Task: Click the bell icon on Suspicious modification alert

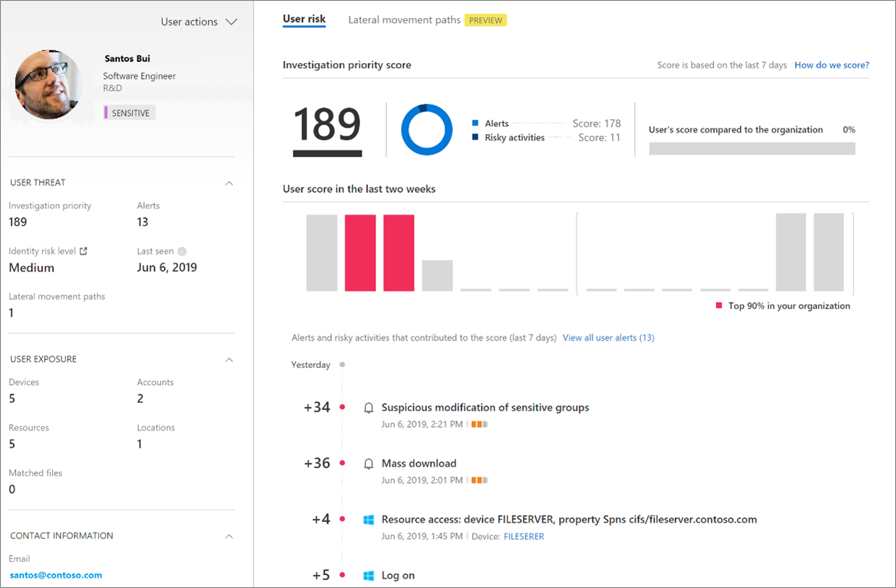Action: tap(368, 407)
